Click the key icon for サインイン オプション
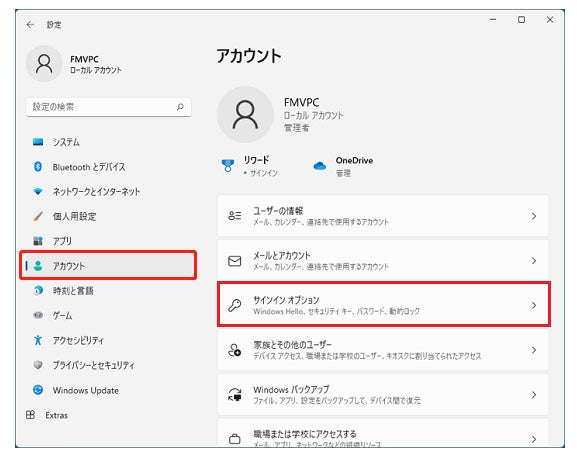This screenshot has height=464, width=577. [x=235, y=305]
